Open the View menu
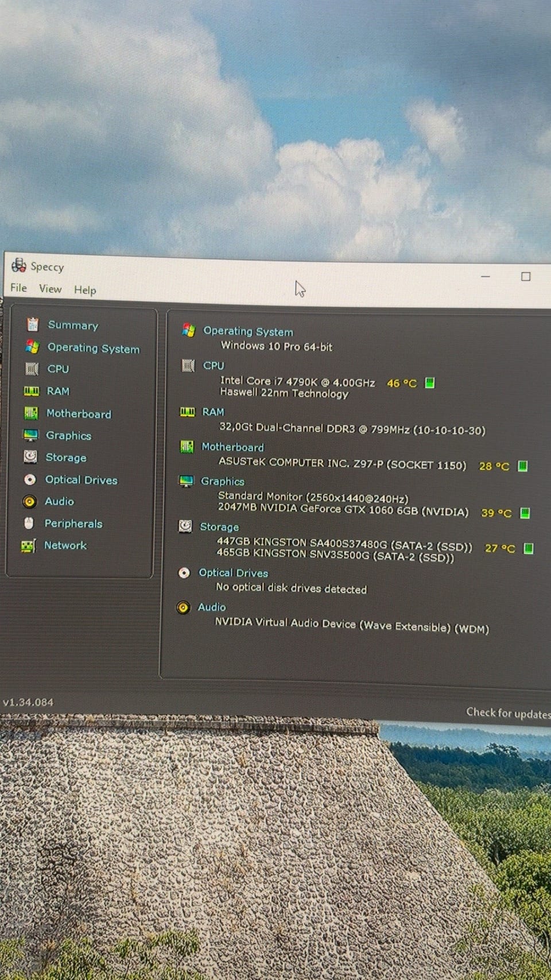Image resolution: width=551 pixels, height=980 pixels. [50, 289]
